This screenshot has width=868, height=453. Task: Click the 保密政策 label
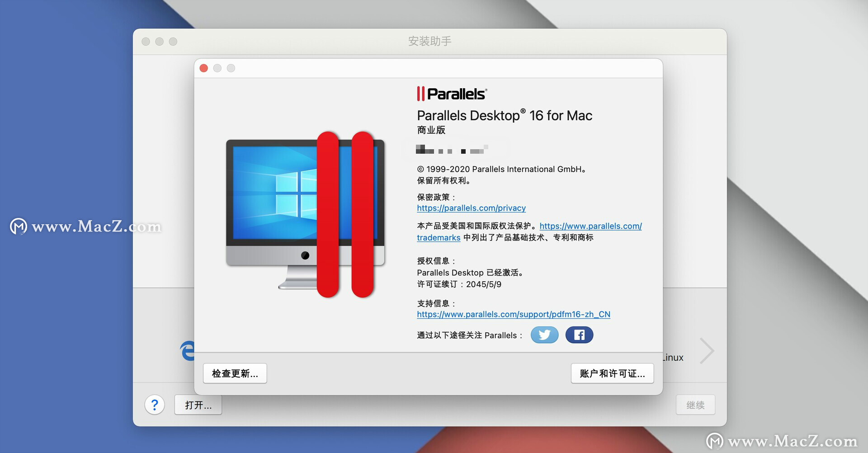pyautogui.click(x=436, y=197)
